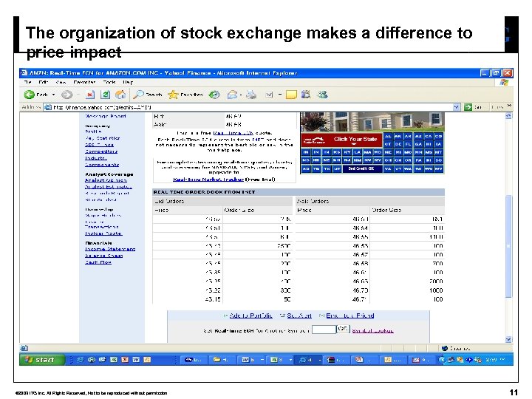Expand the address bar dropdown arrow
532x399 pixels.
[457, 107]
